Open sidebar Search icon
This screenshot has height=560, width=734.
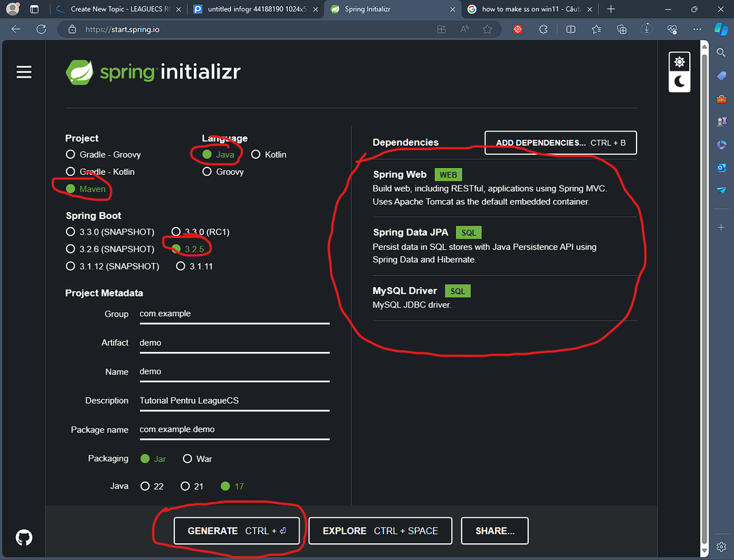coord(721,52)
